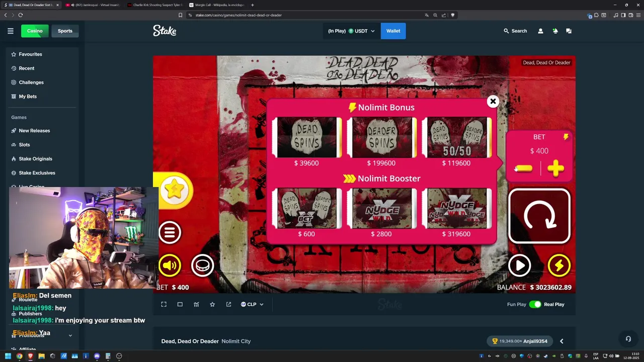644x362 pixels.
Task: Open the live support headset icon
Action: tap(628, 339)
